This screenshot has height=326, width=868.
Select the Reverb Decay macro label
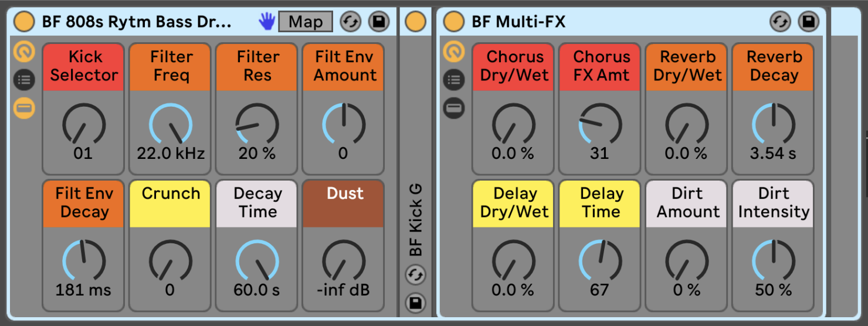coord(774,67)
